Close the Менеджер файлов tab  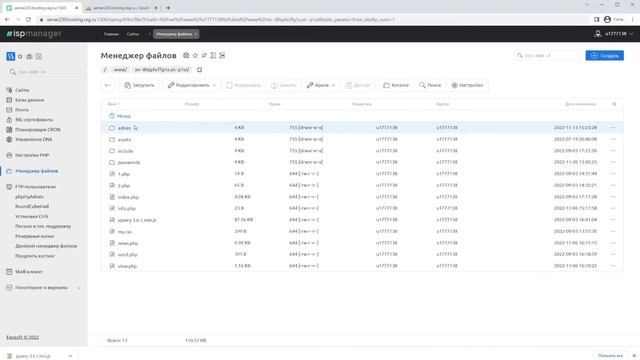click(x=196, y=34)
